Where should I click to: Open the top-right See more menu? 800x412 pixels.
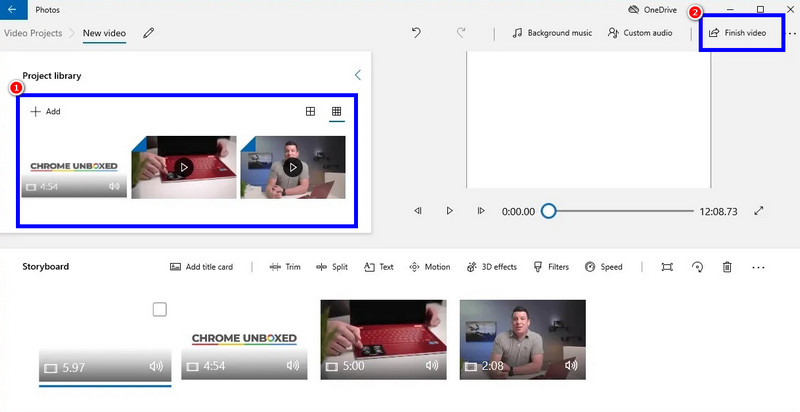[792, 33]
